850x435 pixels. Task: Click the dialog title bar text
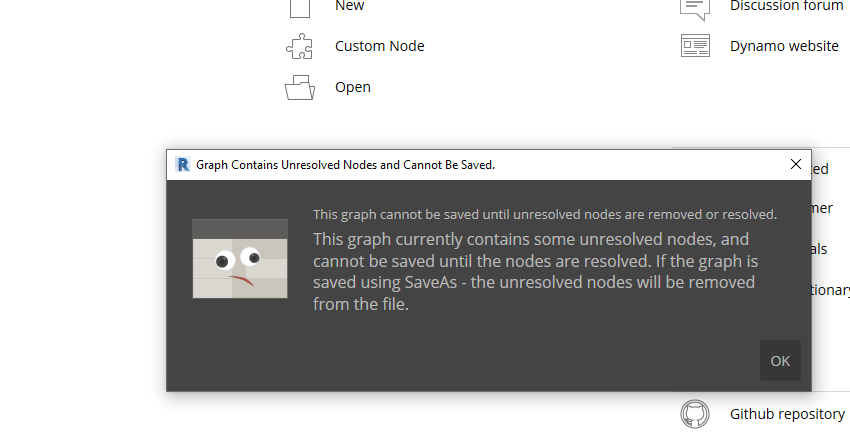click(345, 165)
